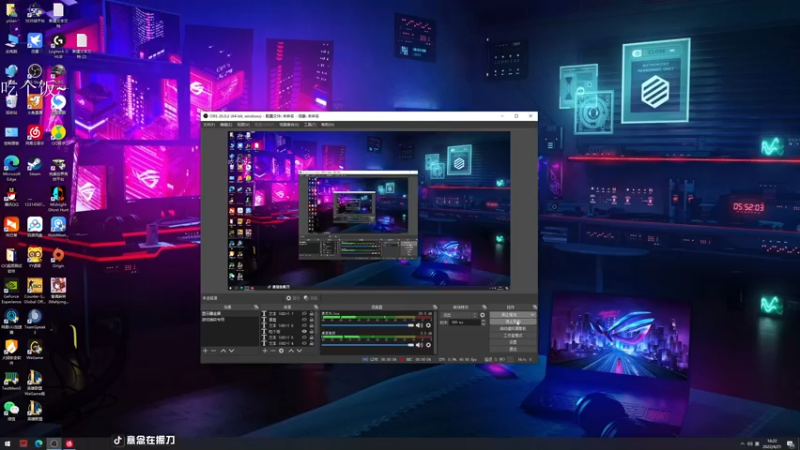Toggle lock of 吃个饭 source
Image resolution: width=800 pixels, height=450 pixels.
312,332
